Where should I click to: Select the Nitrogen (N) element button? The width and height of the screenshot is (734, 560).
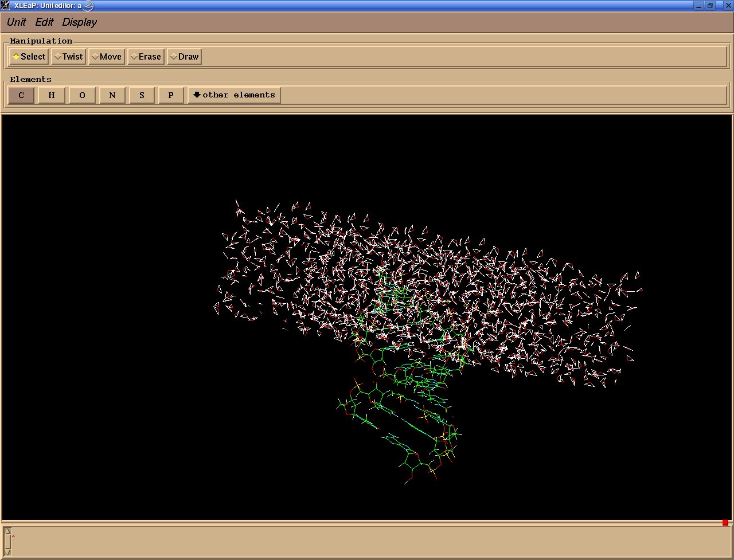[112, 95]
